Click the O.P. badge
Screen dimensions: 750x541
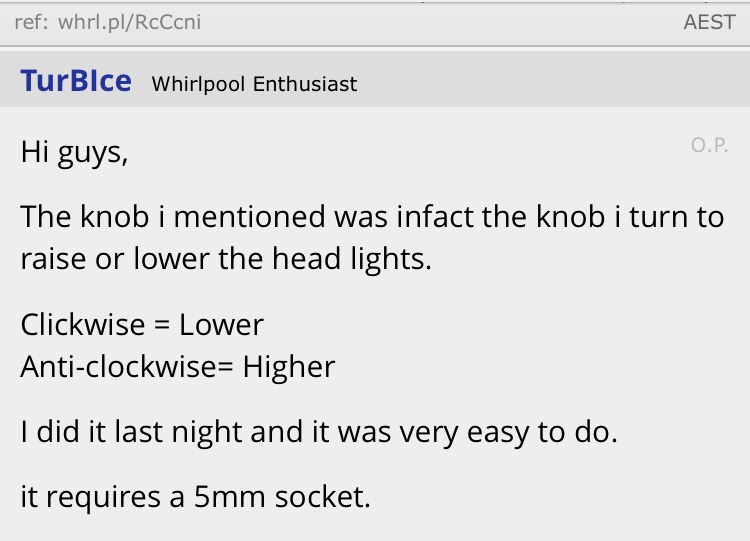coord(708,146)
